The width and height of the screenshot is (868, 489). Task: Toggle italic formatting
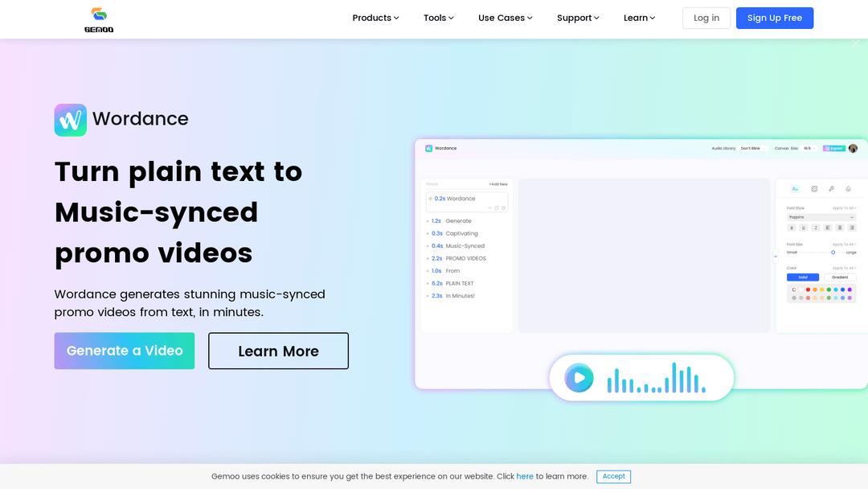pos(816,228)
